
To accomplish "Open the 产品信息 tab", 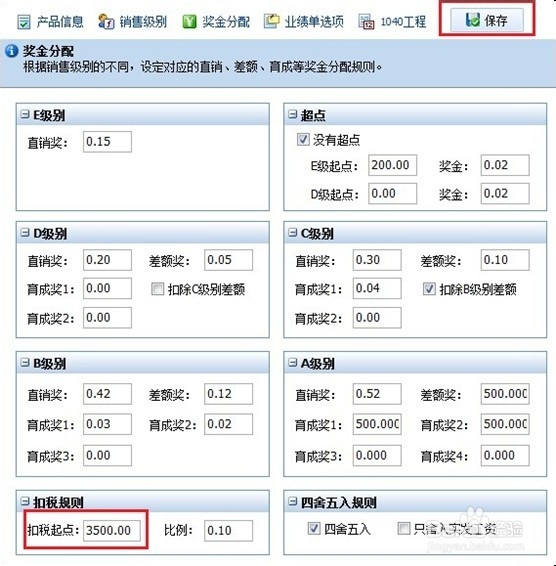I will 51,22.
